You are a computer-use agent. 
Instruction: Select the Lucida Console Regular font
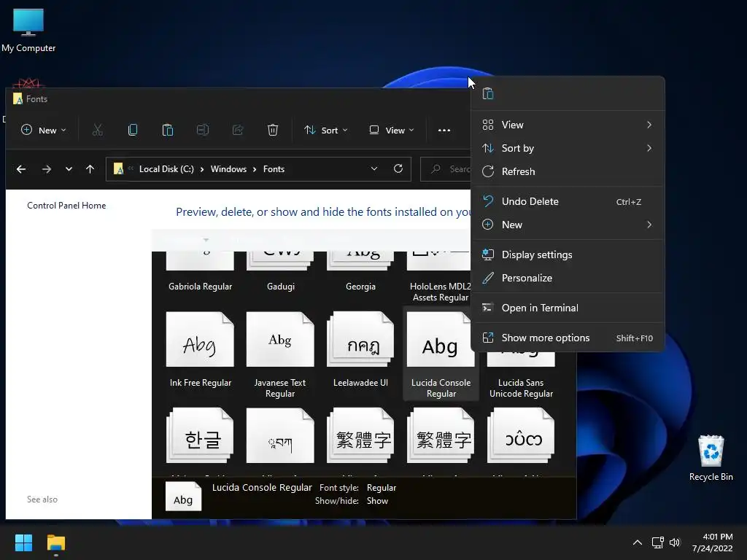441,355
